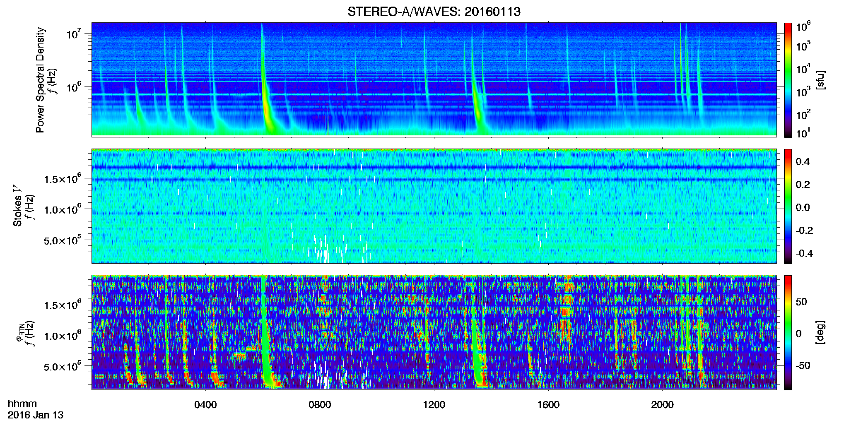
Task: Click the 0400 time axis label
Action: click(x=205, y=405)
